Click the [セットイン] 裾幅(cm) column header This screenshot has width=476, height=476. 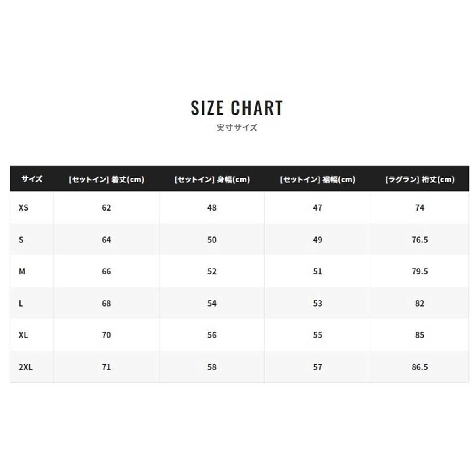click(317, 179)
